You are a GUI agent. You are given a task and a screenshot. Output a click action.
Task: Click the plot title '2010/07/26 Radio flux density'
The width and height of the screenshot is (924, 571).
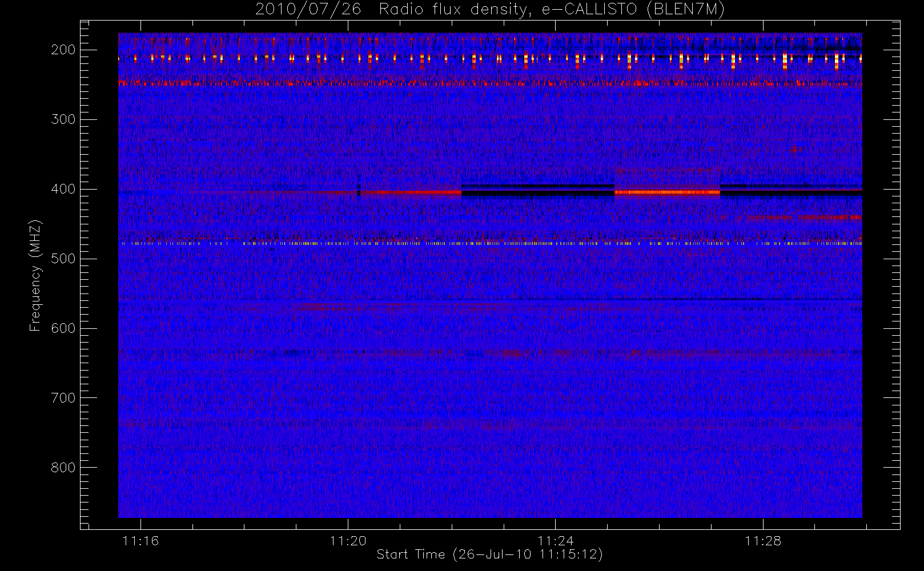click(x=490, y=10)
